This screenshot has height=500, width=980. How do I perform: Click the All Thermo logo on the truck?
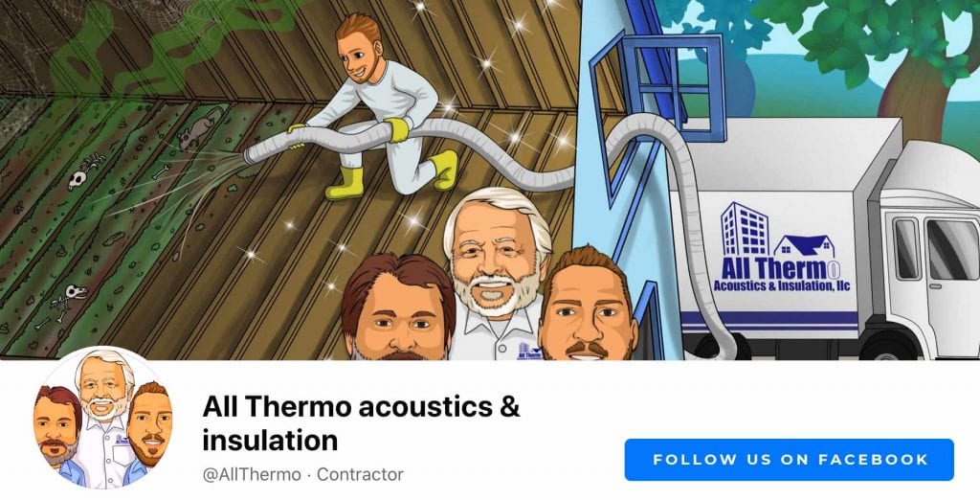click(781, 248)
